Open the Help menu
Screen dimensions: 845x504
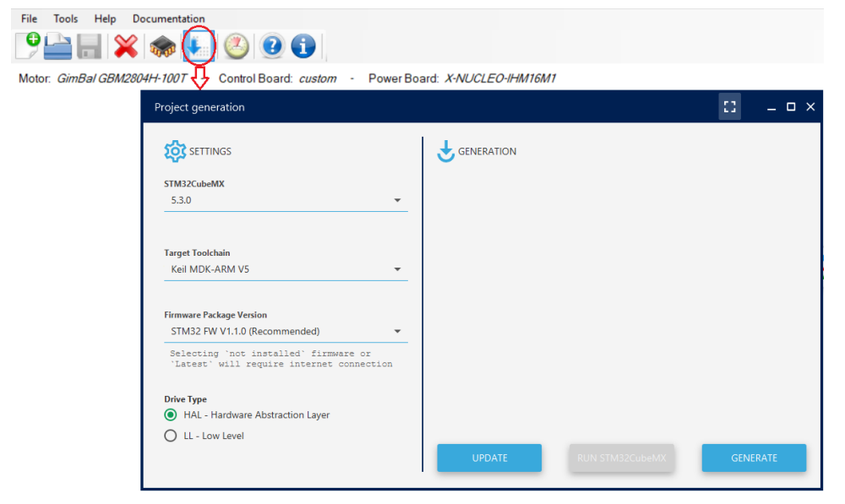105,19
